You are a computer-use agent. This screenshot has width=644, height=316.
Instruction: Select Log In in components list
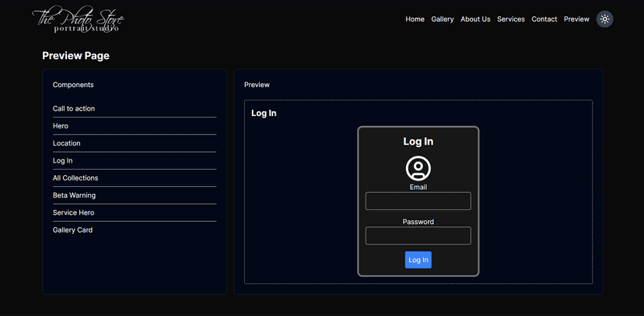63,161
